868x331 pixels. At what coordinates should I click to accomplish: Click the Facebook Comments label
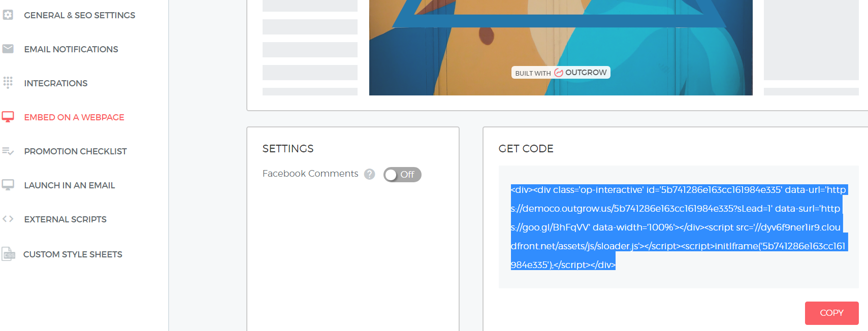310,174
